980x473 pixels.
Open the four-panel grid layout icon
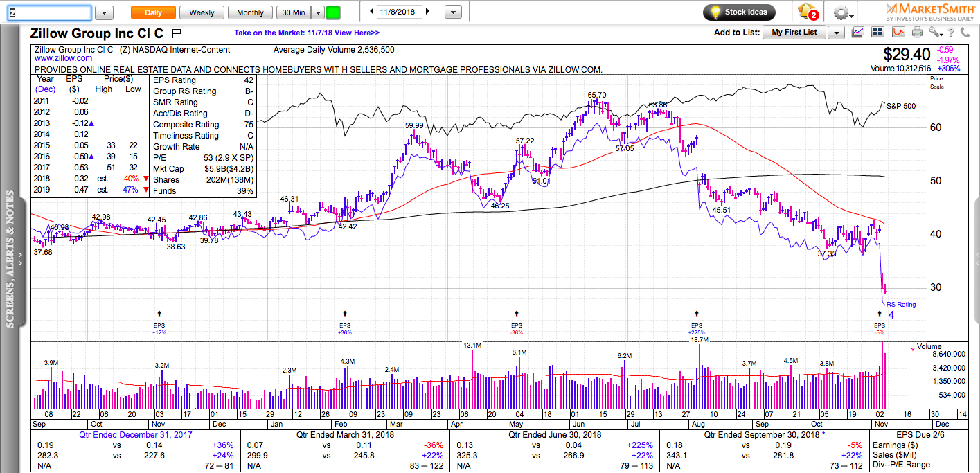coord(877,32)
